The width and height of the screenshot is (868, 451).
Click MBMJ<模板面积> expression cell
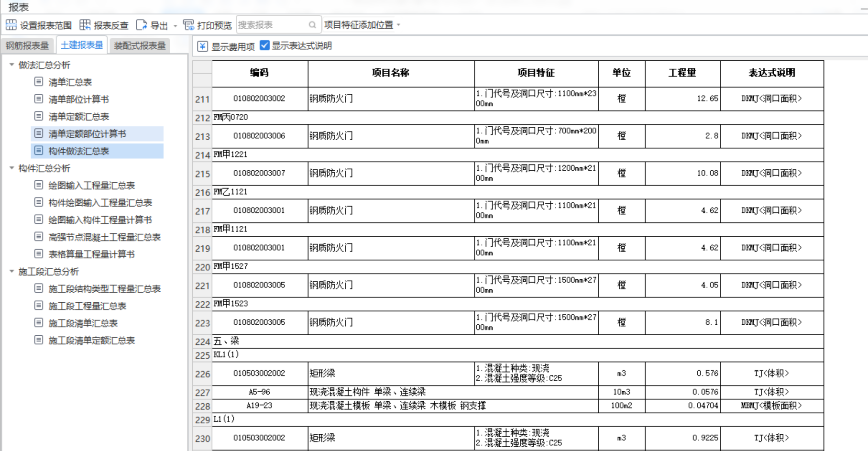[771, 406]
